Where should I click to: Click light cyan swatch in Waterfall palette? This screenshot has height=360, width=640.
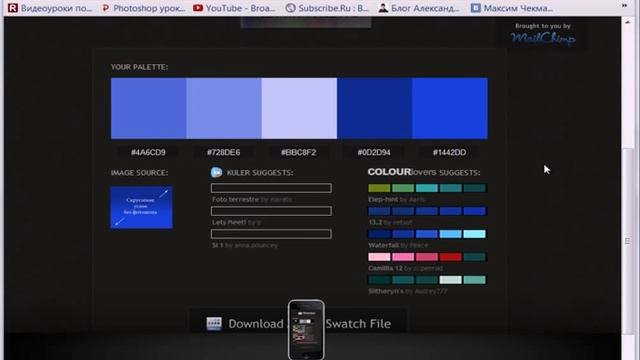pos(475,234)
